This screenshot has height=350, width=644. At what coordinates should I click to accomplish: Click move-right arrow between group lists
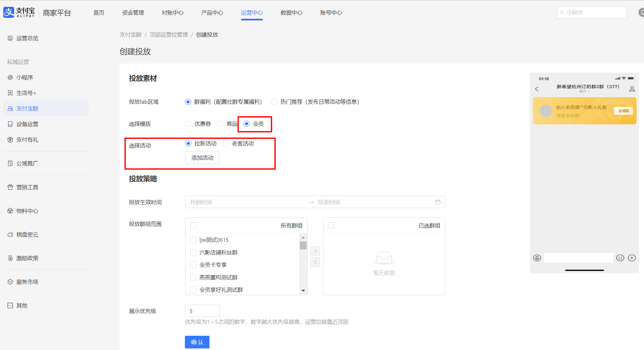[315, 251]
